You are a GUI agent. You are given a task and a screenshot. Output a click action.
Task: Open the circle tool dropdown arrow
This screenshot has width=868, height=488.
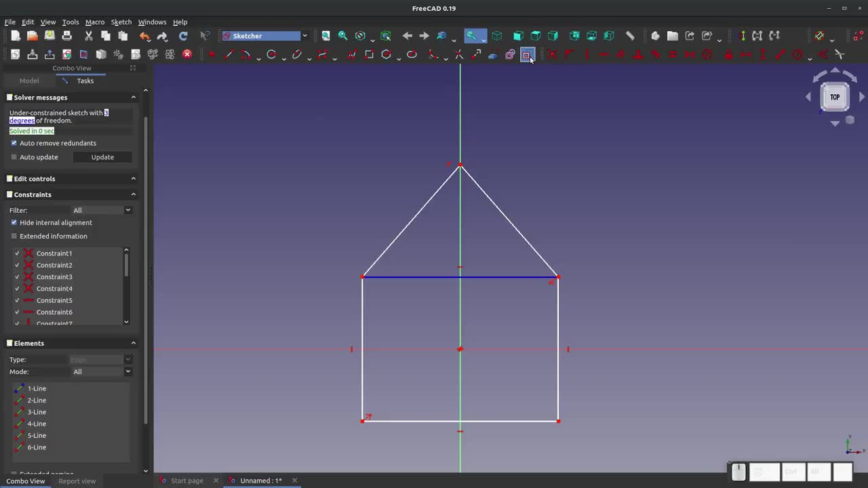pos(283,58)
